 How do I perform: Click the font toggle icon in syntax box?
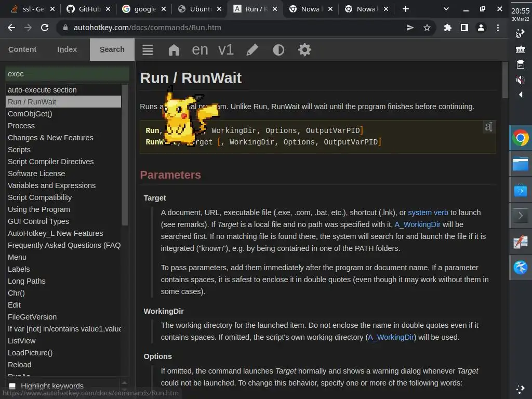click(488, 127)
